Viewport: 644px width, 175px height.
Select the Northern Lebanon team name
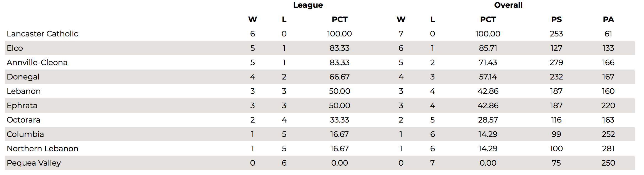point(43,149)
